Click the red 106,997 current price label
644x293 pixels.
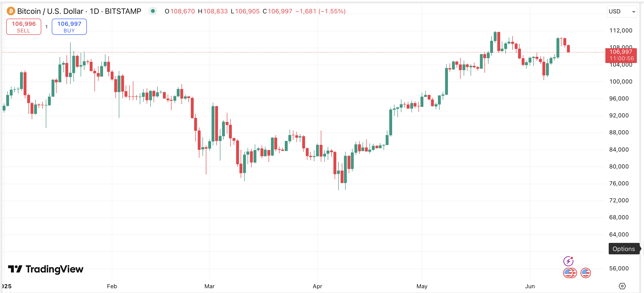(x=621, y=55)
